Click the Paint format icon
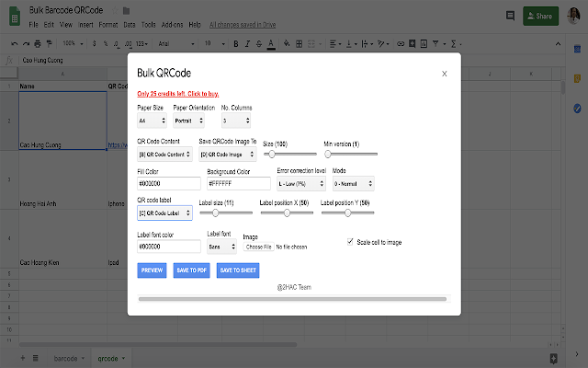This screenshot has width=588, height=368. click(x=49, y=44)
